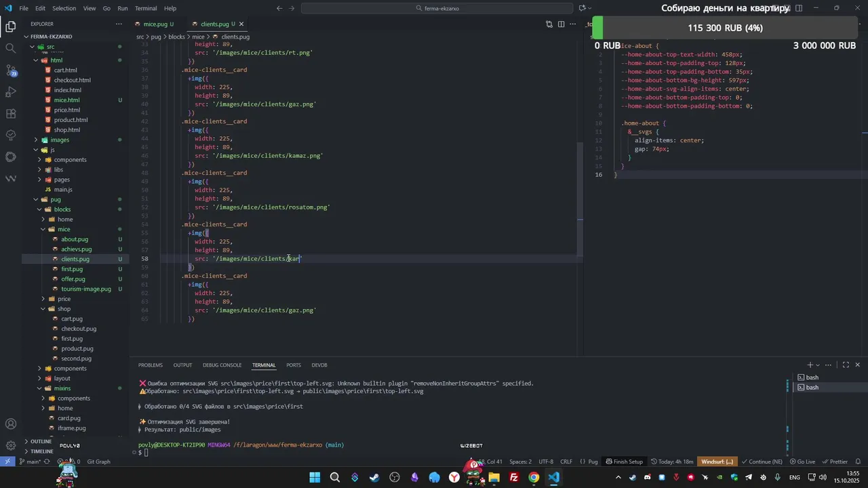Open the Accounts menu in activity bar
868x488 pixels.
point(11,424)
